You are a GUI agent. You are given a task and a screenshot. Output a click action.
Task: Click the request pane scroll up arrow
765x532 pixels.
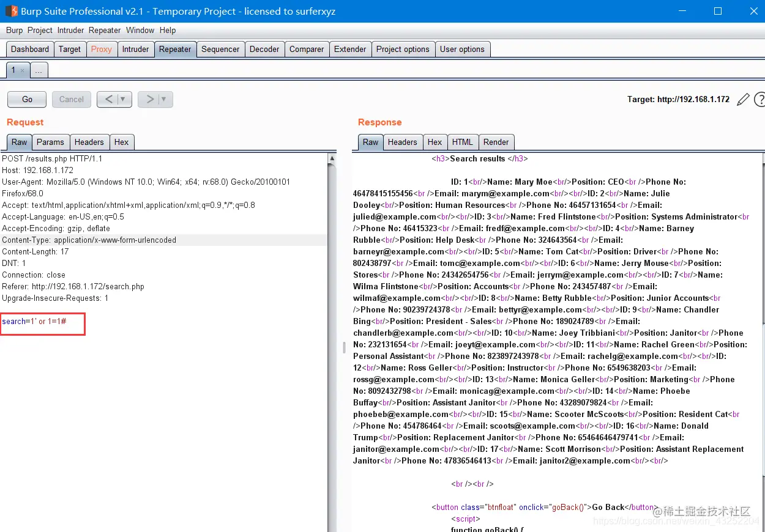(332, 158)
